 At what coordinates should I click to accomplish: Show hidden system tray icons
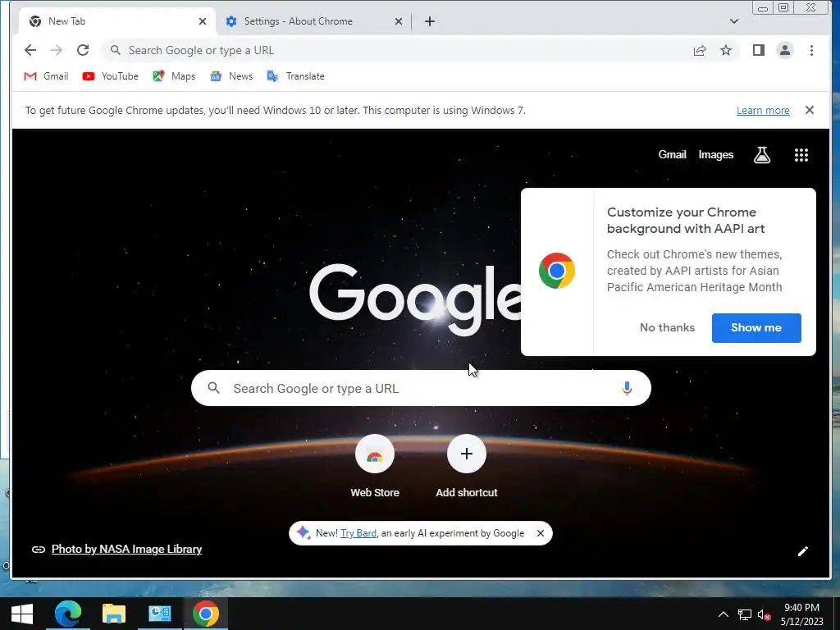pos(724,614)
